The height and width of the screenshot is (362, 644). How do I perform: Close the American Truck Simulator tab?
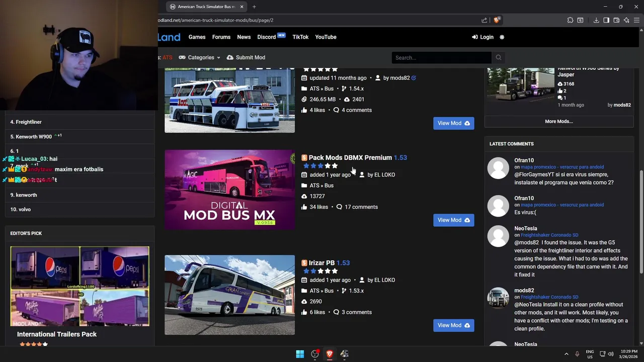(242, 7)
